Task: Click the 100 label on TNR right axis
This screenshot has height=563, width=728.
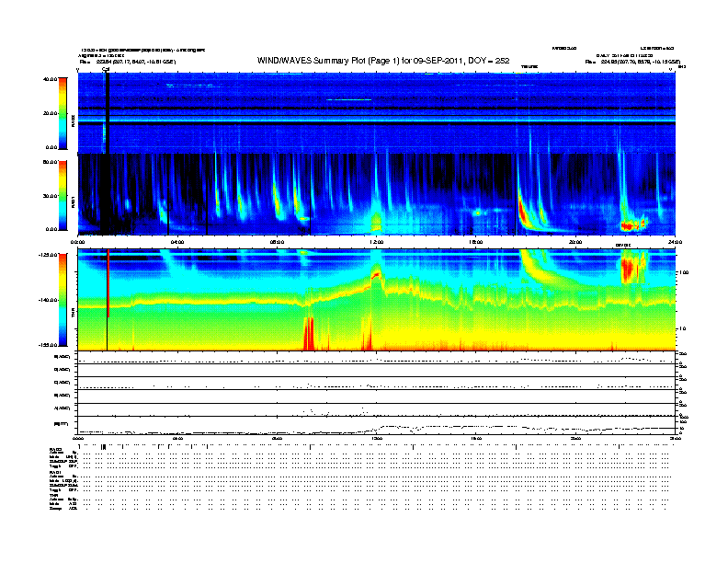Action: click(x=684, y=272)
